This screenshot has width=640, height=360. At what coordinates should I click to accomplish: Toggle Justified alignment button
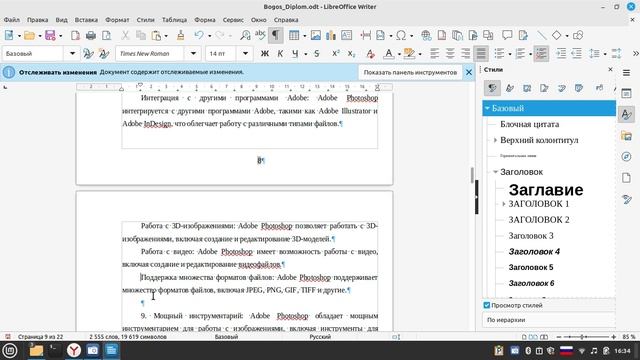point(481,53)
